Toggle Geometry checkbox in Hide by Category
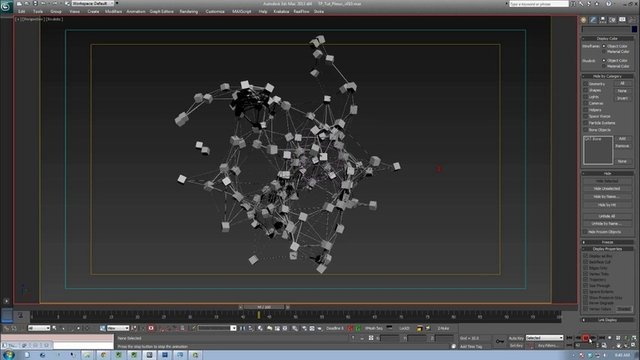The image size is (640, 360). click(586, 84)
